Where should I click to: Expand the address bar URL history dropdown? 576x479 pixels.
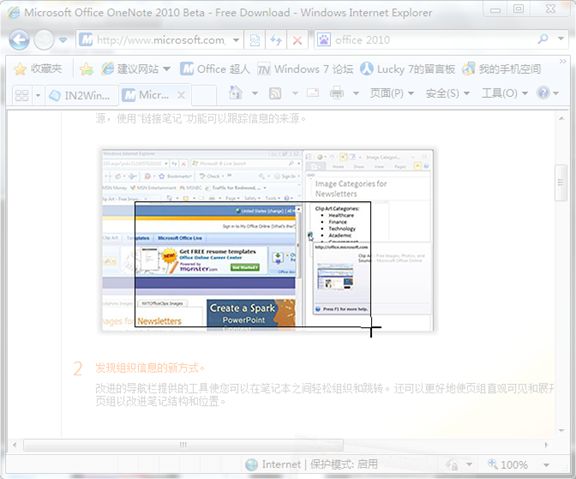236,40
